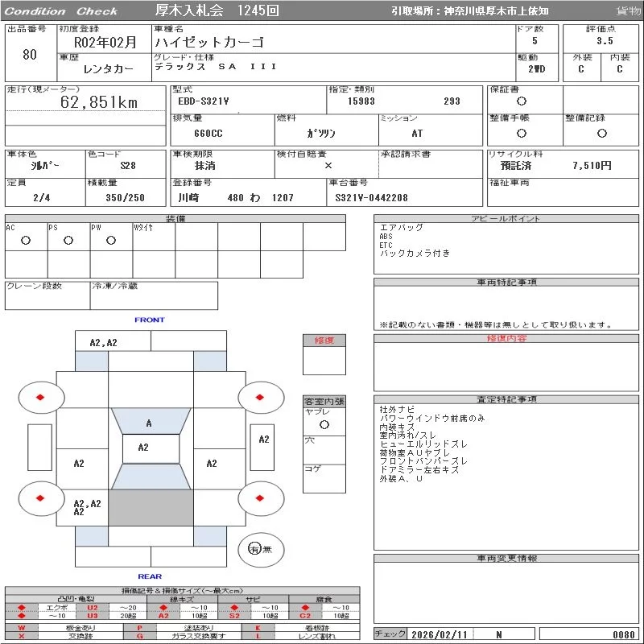Screen dimensions: 644x644
Task: Click the mileage reading 62,851km
Action: click(100, 102)
